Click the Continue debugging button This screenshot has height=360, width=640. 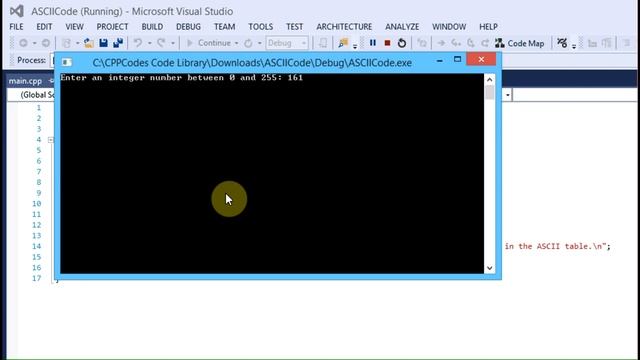[208, 43]
